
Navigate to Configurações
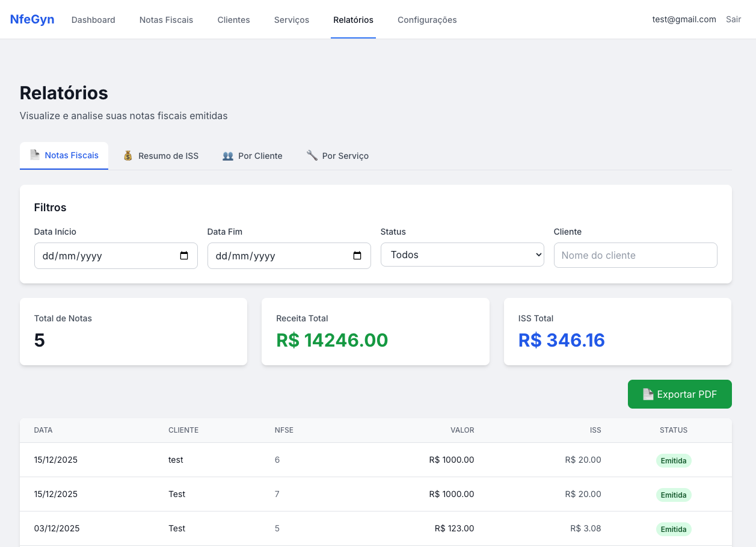tap(427, 19)
